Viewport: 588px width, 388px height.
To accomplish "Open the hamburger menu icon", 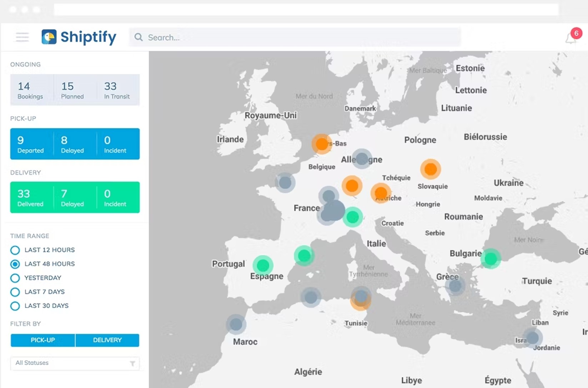I will (22, 37).
